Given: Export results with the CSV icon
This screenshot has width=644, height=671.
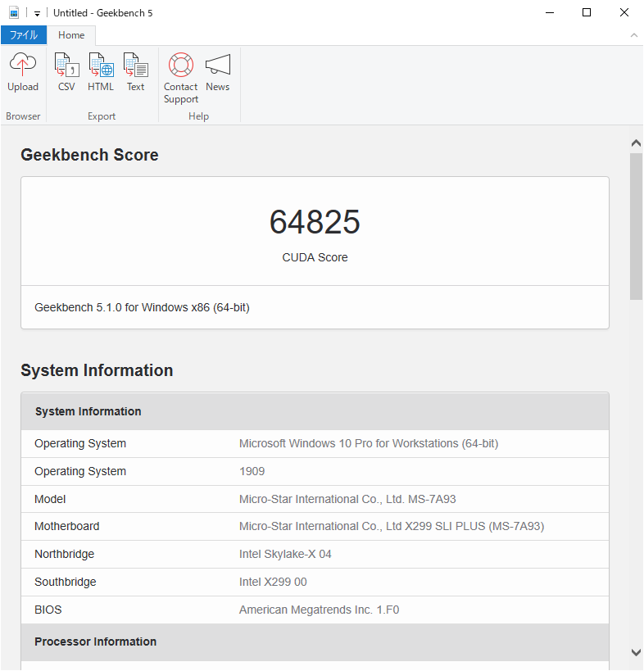Looking at the screenshot, I should (x=66, y=64).
